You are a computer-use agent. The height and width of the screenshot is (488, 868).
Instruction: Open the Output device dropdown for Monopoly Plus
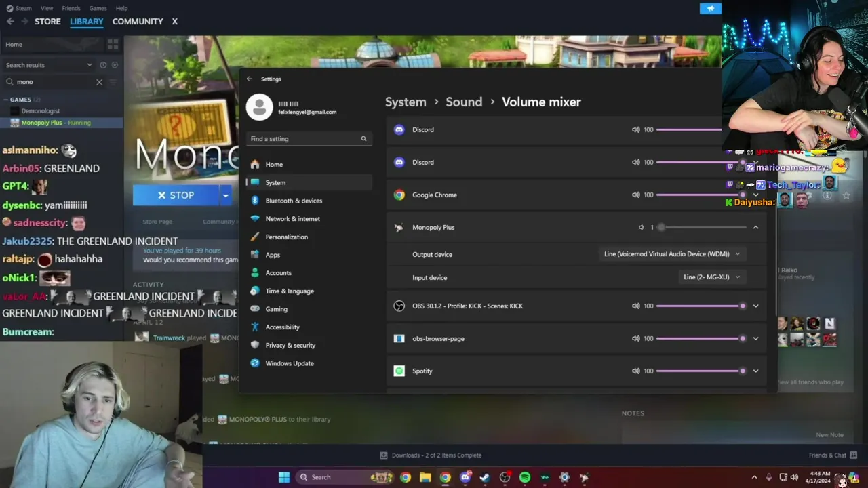coord(671,254)
